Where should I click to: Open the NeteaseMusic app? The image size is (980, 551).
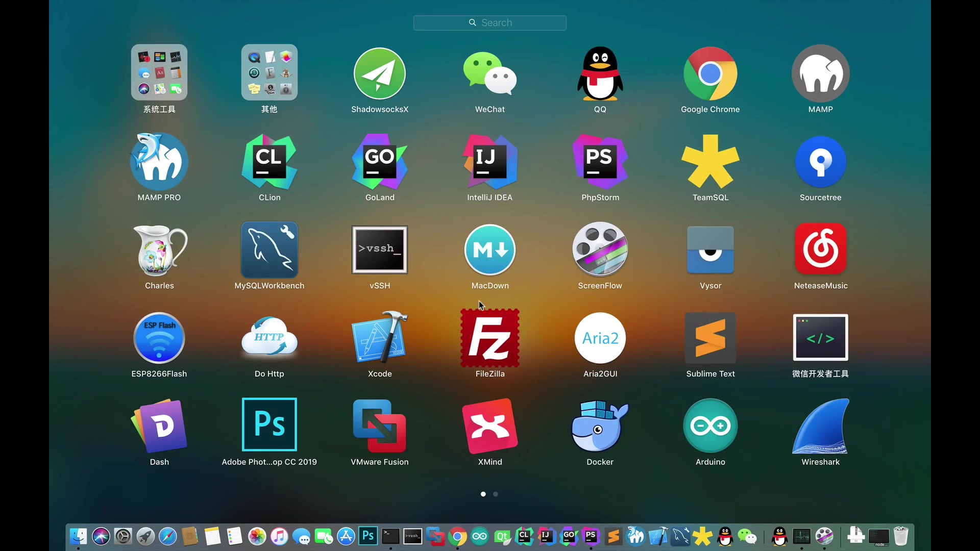[821, 250]
